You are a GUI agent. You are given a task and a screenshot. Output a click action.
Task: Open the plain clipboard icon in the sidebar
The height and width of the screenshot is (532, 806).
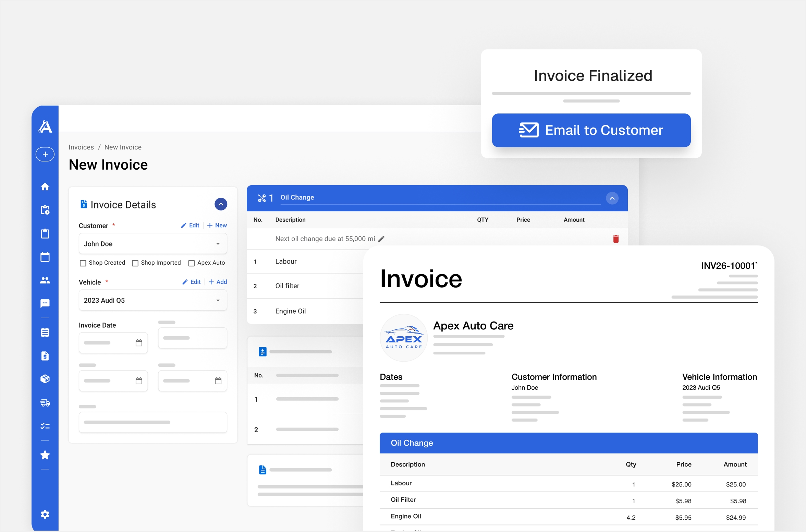pos(45,233)
